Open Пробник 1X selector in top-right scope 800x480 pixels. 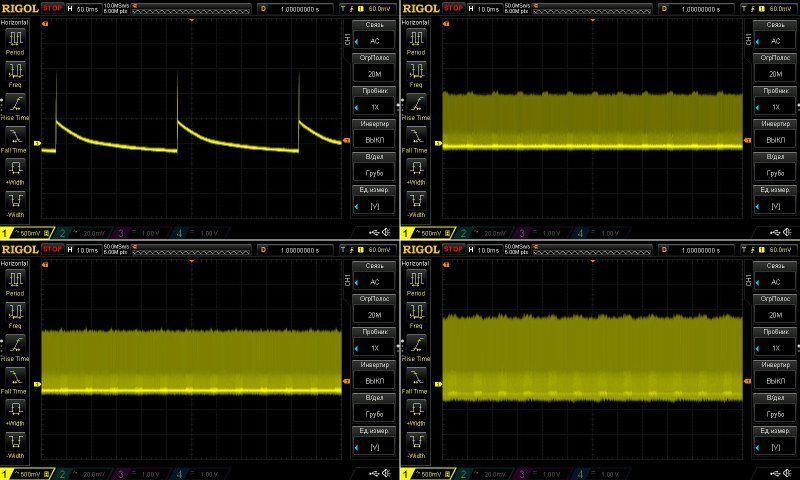coord(774,102)
